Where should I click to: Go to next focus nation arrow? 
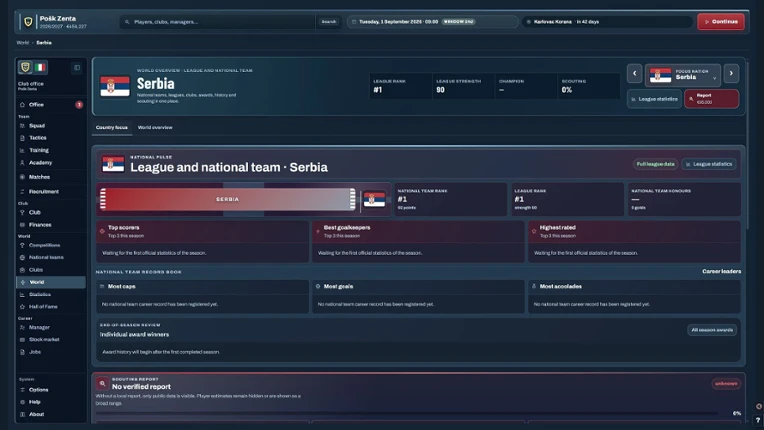[x=731, y=74]
